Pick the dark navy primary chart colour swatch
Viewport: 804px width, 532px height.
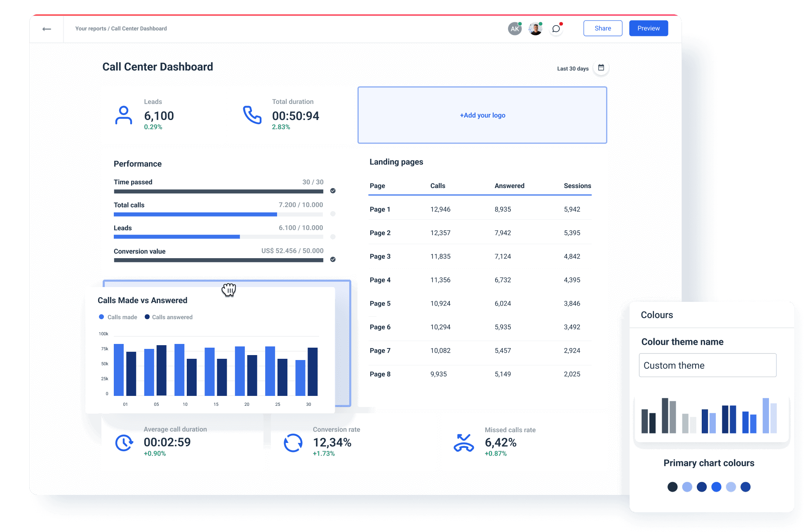(x=701, y=487)
